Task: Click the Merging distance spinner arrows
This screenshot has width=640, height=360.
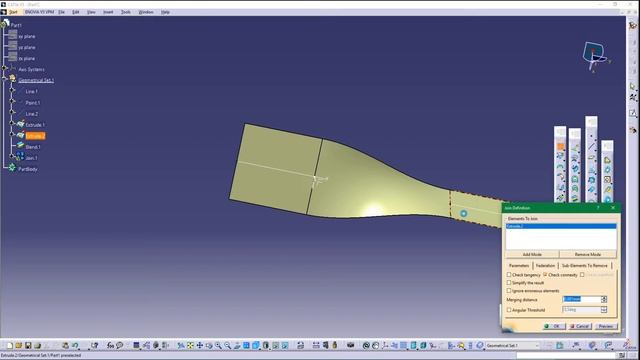Action: click(x=604, y=299)
